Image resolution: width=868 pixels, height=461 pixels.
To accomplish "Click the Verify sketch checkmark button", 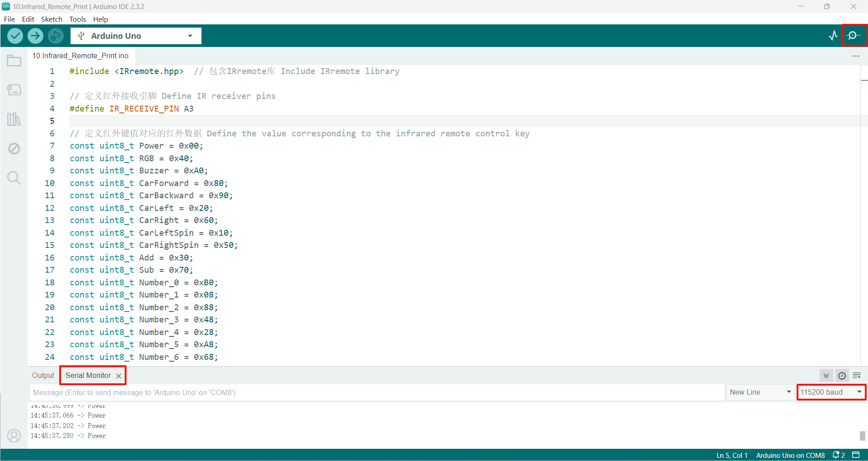I will click(x=15, y=36).
